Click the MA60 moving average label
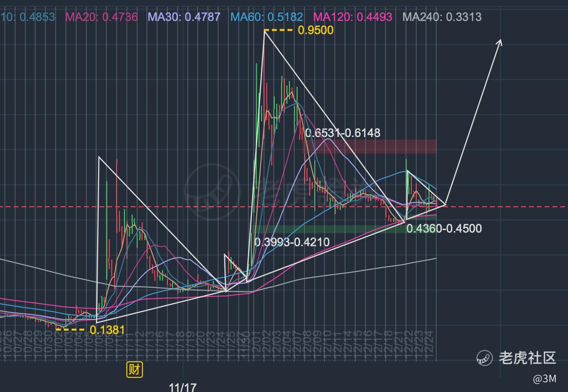The height and width of the screenshot is (392, 568). 266,17
